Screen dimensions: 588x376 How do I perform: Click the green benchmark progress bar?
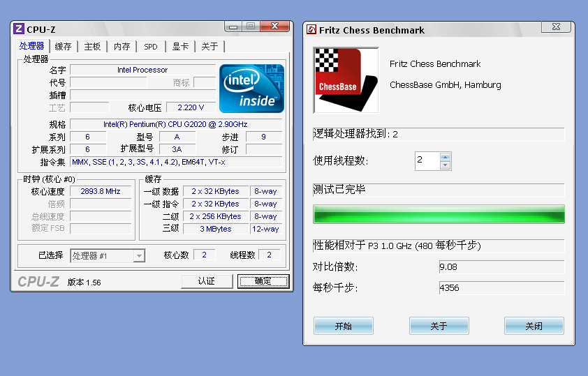(x=439, y=214)
